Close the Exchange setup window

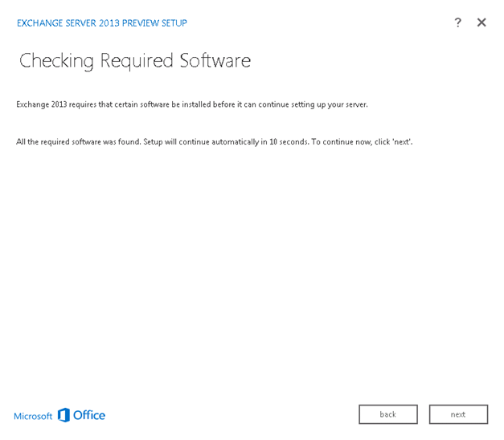tap(481, 22)
